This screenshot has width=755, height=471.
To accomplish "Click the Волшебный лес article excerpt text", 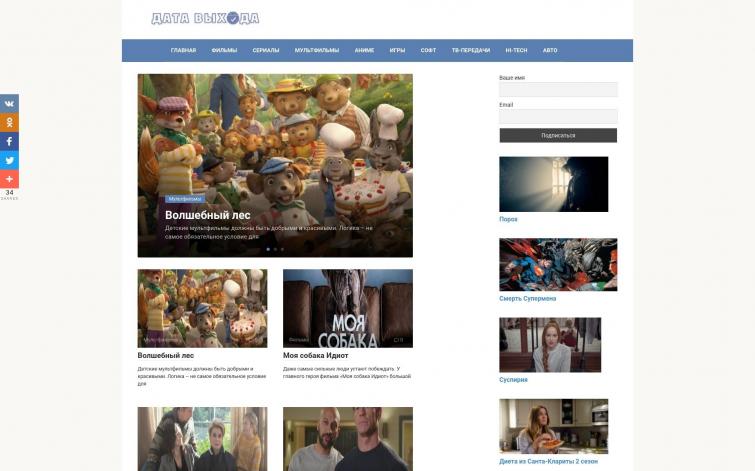I will coord(202,376).
